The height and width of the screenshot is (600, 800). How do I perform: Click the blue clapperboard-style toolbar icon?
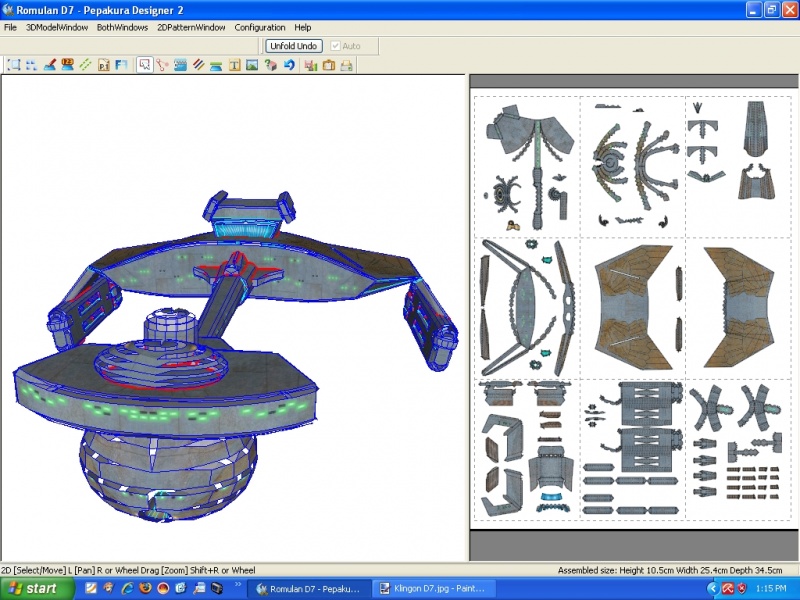coord(180,65)
